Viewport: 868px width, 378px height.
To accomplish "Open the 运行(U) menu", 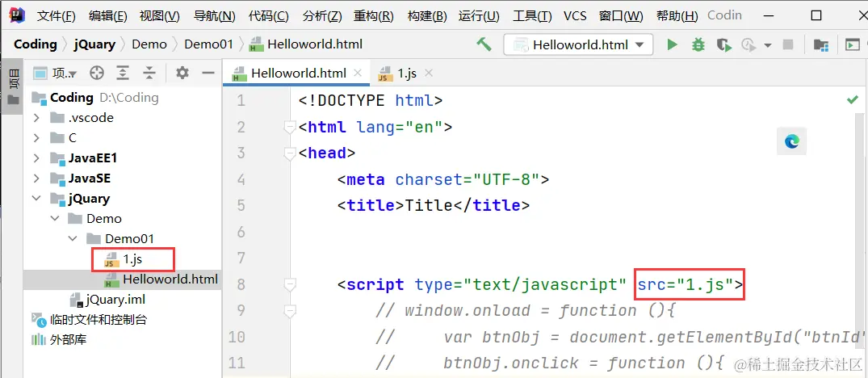I will 479,16.
